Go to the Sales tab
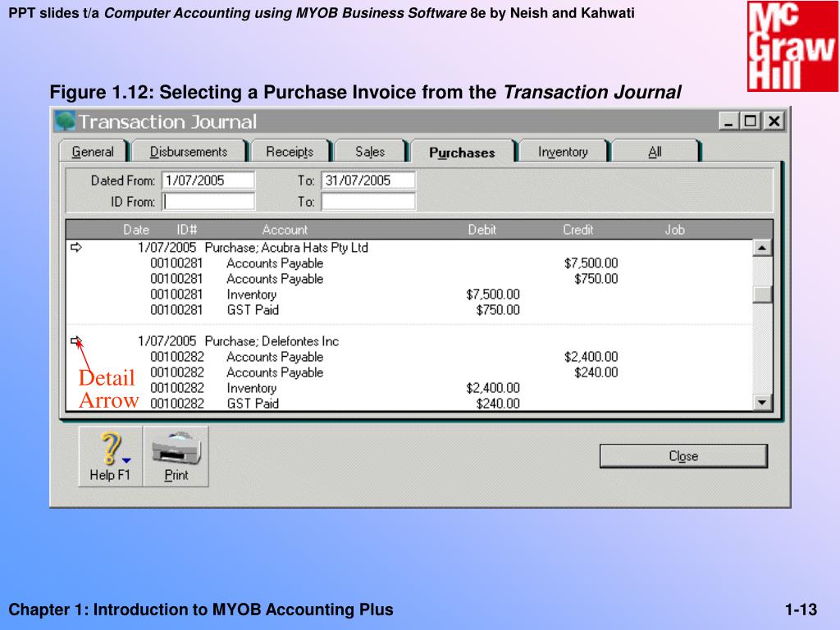 (x=370, y=152)
